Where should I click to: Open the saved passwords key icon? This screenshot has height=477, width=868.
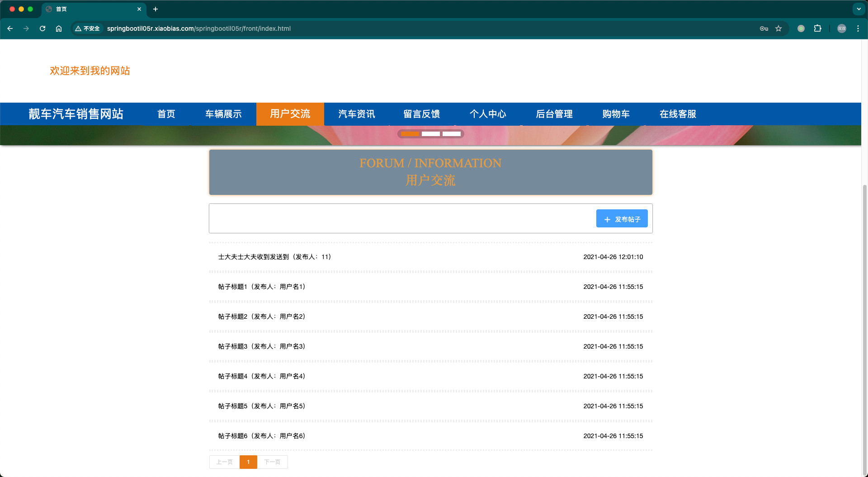click(x=764, y=28)
